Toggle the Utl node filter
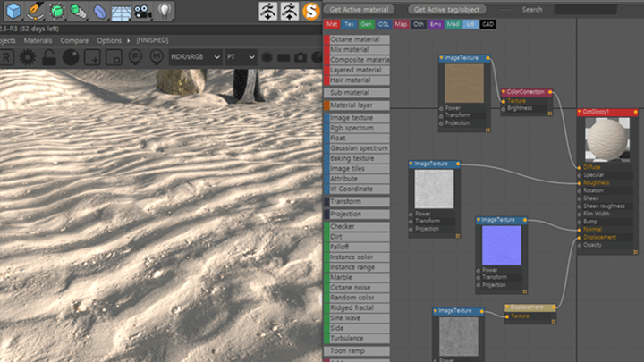644x362 pixels. [470, 24]
